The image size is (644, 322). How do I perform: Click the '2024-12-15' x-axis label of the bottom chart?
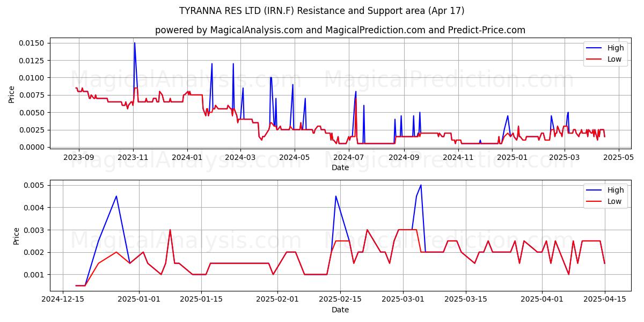[x=63, y=299]
